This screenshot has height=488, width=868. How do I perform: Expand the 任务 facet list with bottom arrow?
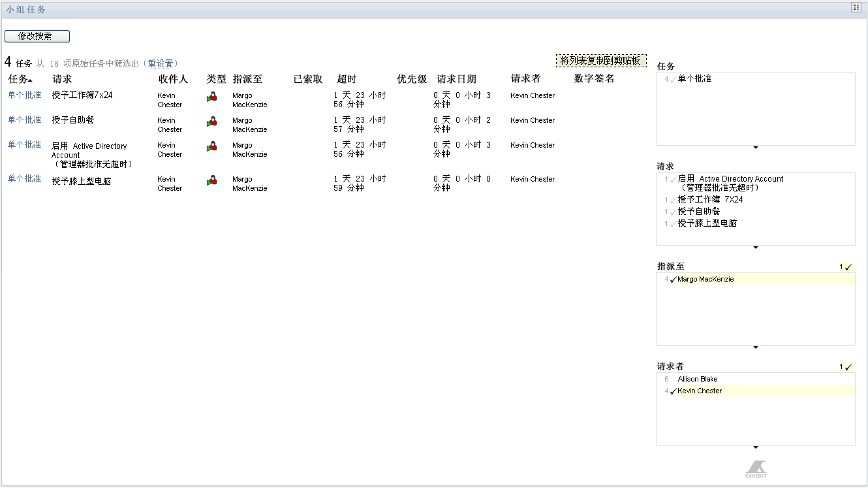756,148
